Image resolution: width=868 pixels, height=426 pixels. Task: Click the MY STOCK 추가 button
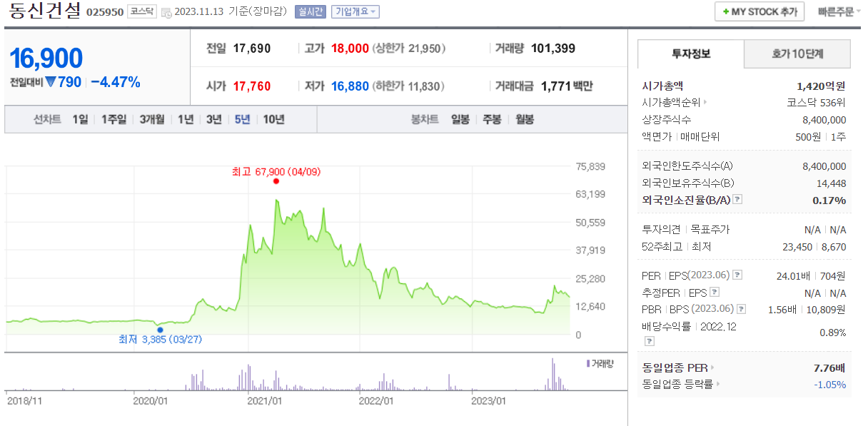[x=759, y=12]
